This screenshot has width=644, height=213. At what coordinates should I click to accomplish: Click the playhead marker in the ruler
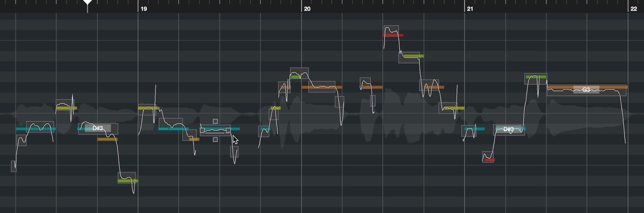(87, 3)
